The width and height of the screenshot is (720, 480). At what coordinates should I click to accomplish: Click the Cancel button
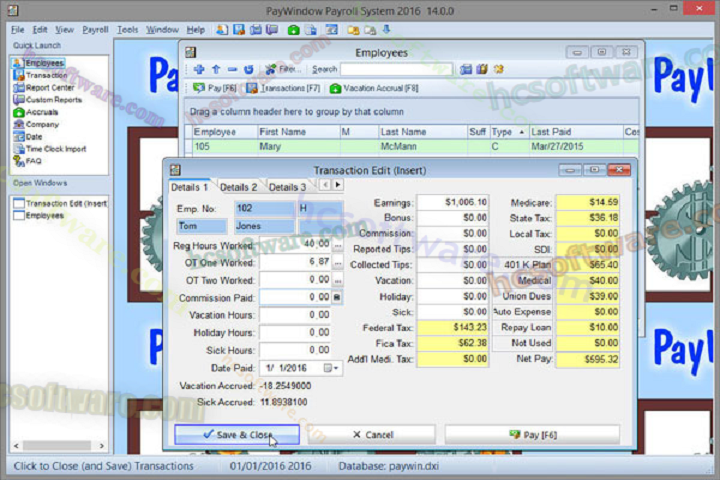[x=371, y=435]
